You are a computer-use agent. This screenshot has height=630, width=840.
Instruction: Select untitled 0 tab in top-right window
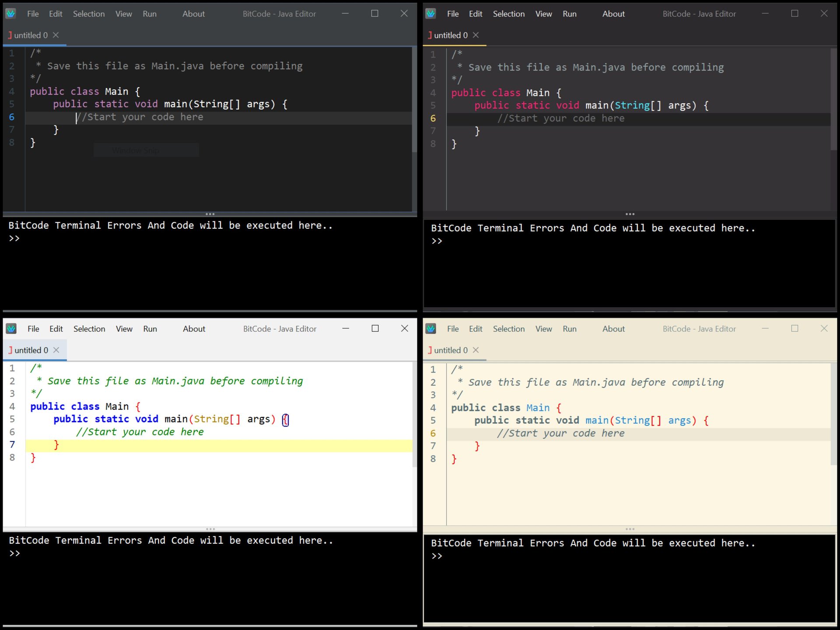tap(451, 35)
